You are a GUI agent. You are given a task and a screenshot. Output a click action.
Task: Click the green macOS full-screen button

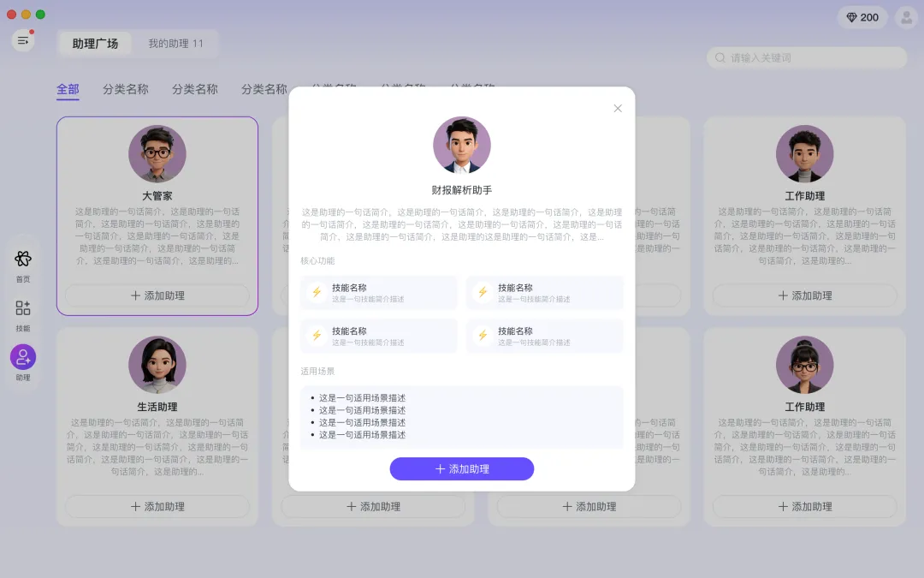pyautogui.click(x=40, y=15)
